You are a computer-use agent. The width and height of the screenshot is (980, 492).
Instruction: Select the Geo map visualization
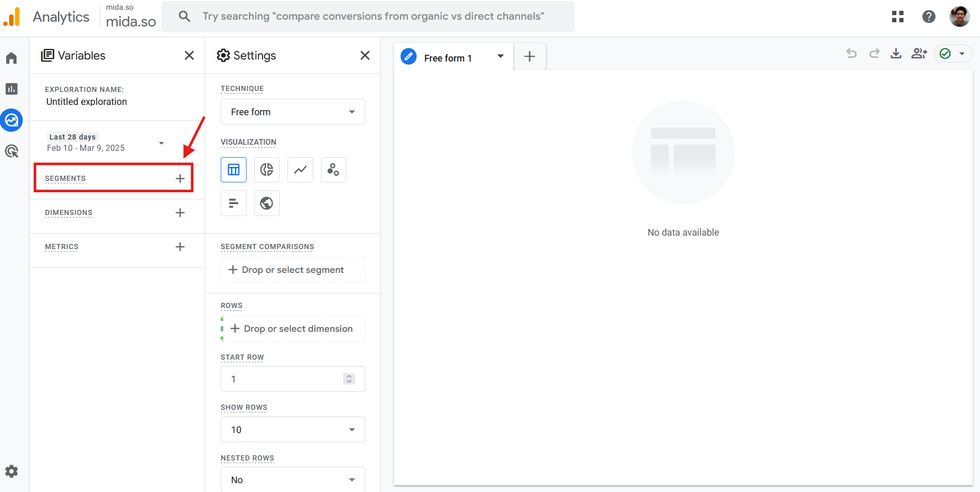pyautogui.click(x=267, y=203)
